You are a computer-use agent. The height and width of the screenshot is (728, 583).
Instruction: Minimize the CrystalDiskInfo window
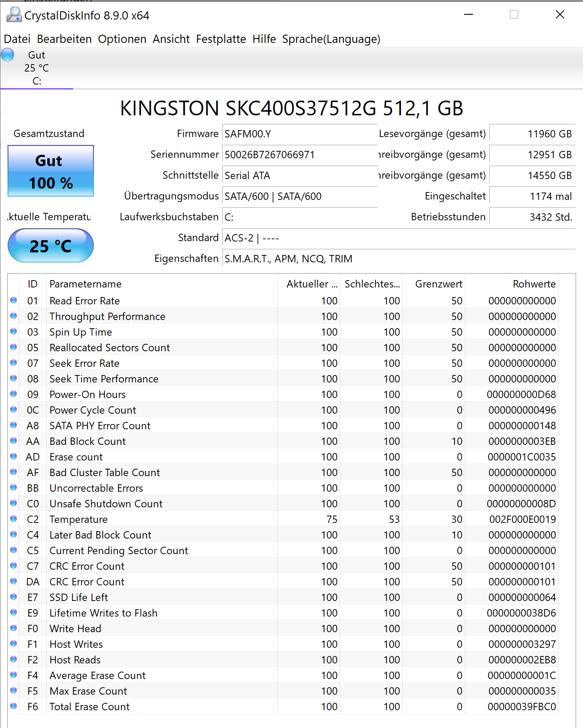tap(469, 15)
